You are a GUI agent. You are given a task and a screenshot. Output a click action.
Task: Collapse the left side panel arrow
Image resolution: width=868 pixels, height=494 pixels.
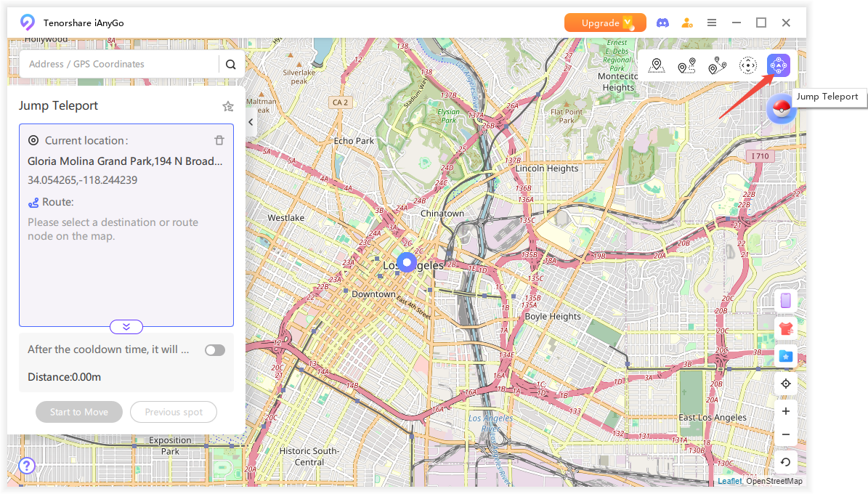pos(251,122)
